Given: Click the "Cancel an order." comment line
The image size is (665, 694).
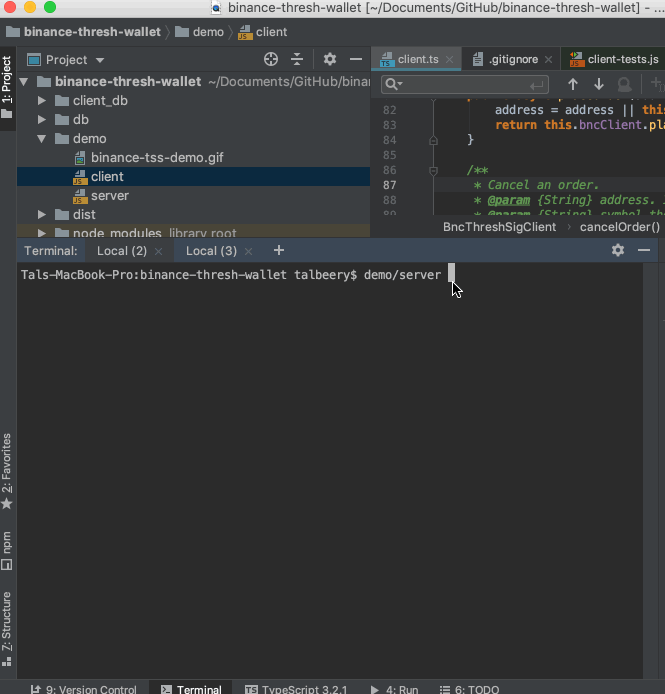Looking at the screenshot, I should [543, 185].
